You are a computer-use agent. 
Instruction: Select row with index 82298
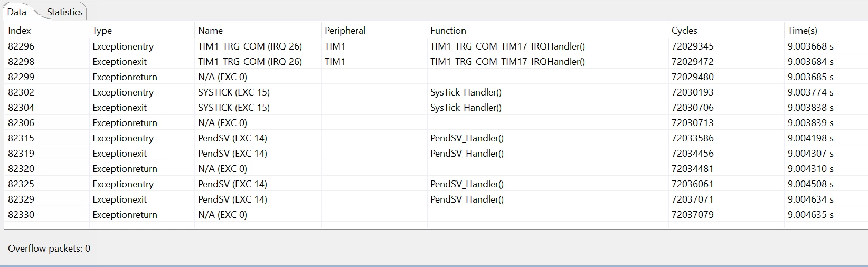(436, 61)
